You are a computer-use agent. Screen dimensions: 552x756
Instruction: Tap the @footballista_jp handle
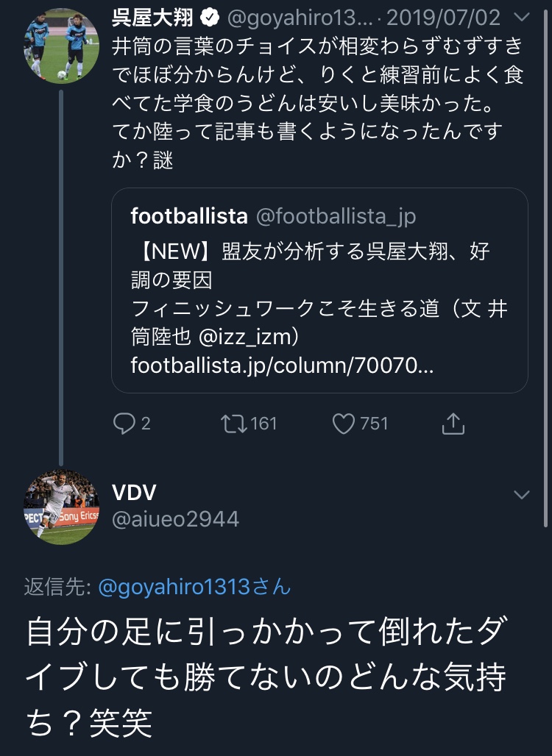click(x=336, y=216)
